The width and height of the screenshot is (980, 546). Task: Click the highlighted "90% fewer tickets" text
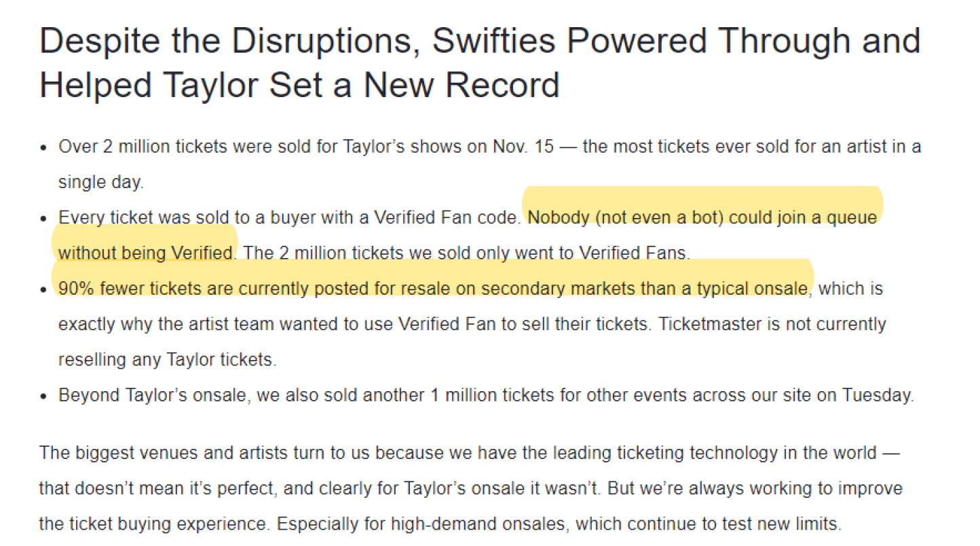[x=130, y=289]
